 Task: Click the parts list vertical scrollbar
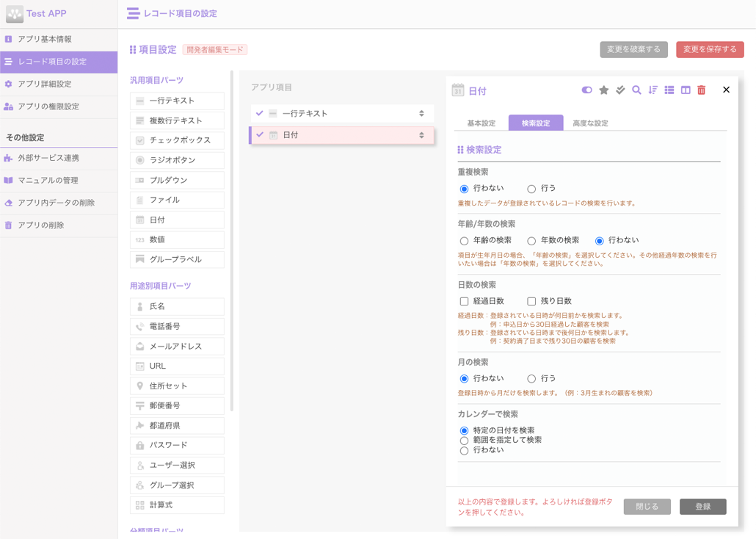[232, 242]
